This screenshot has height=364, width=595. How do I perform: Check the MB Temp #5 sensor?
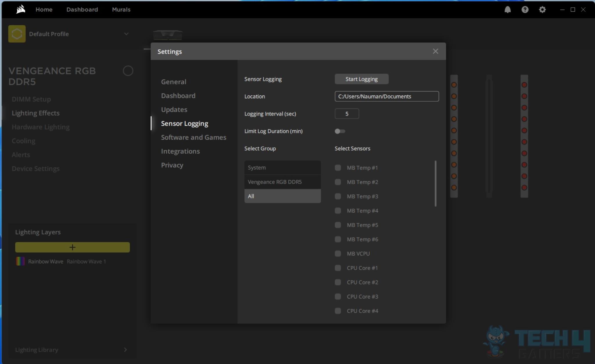click(x=338, y=225)
